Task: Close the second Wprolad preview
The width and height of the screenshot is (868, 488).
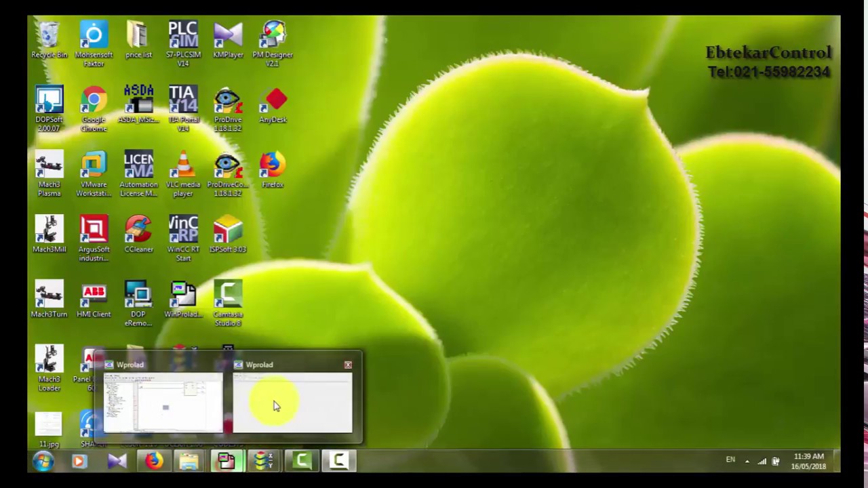Action: [x=348, y=365]
